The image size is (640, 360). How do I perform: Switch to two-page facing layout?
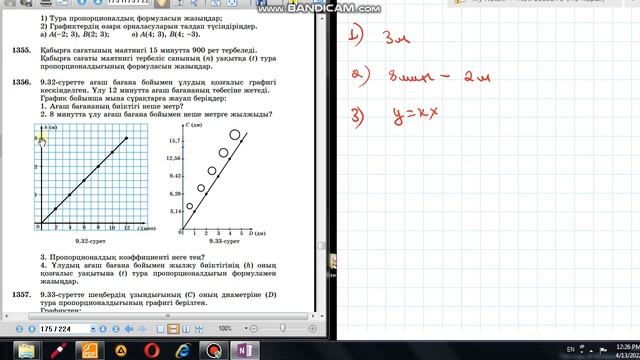click(186, 329)
